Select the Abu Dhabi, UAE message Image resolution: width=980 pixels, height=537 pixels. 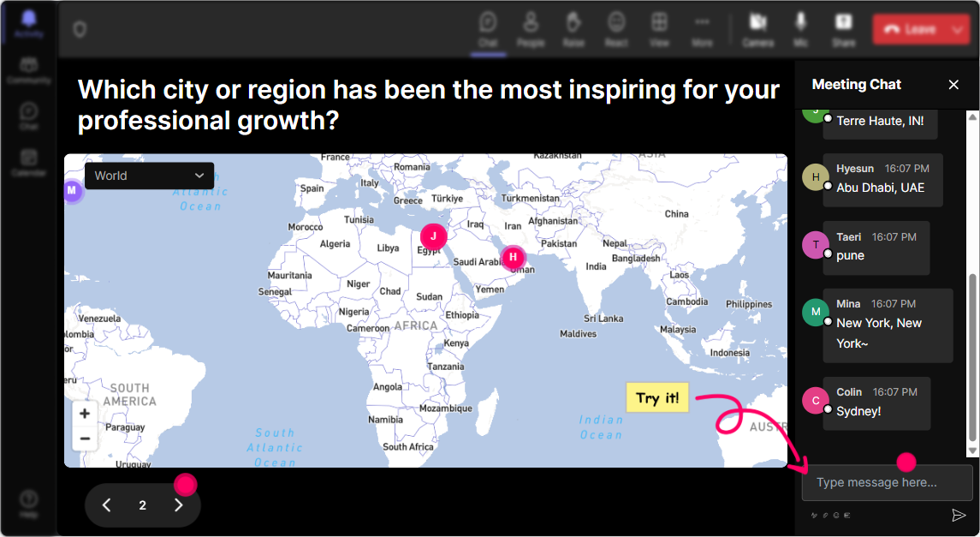tap(882, 180)
